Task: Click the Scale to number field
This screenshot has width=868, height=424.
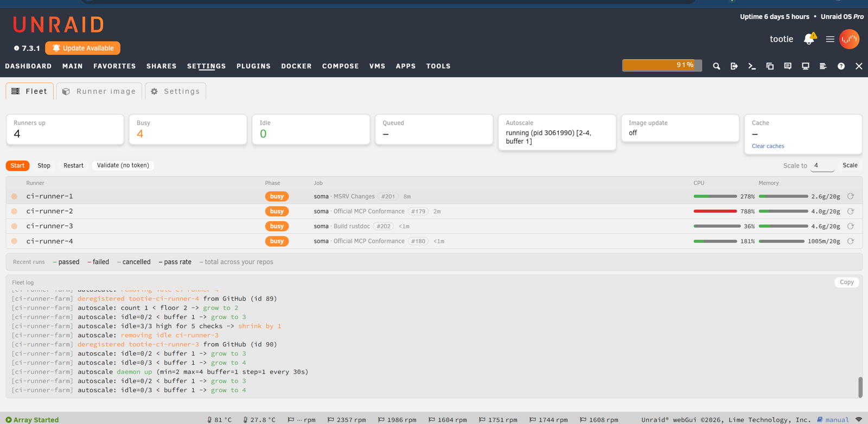Action: click(x=822, y=165)
